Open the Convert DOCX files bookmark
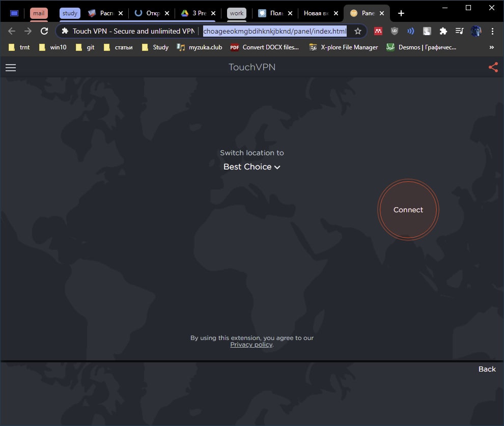The image size is (504, 426). tap(265, 47)
